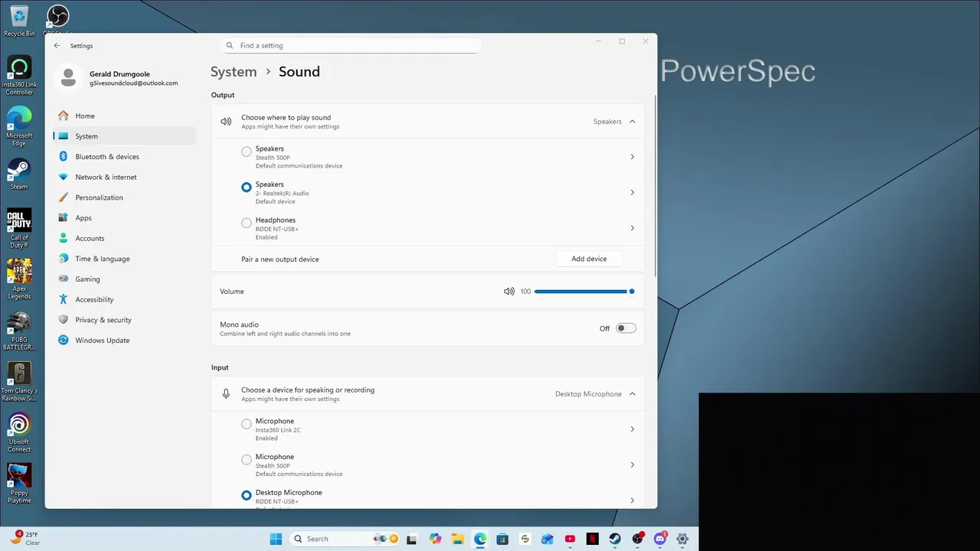The height and width of the screenshot is (551, 980).
Task: Launch the Poppy Playtime desktop shortcut
Action: [x=19, y=484]
